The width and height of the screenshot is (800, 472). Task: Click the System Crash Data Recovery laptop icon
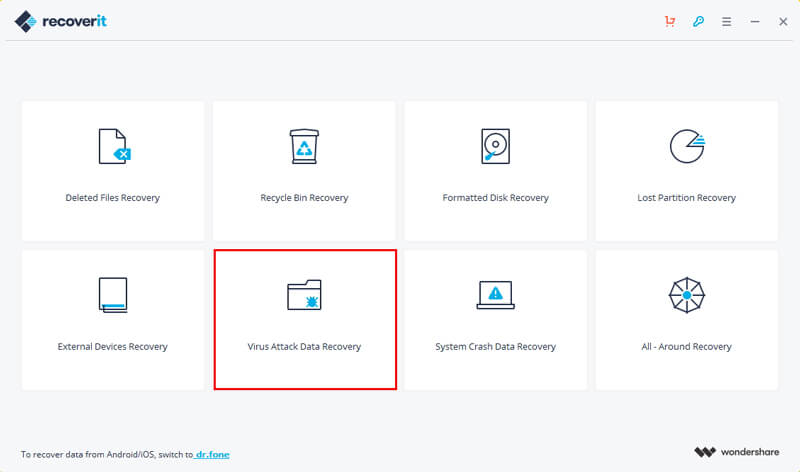495,295
